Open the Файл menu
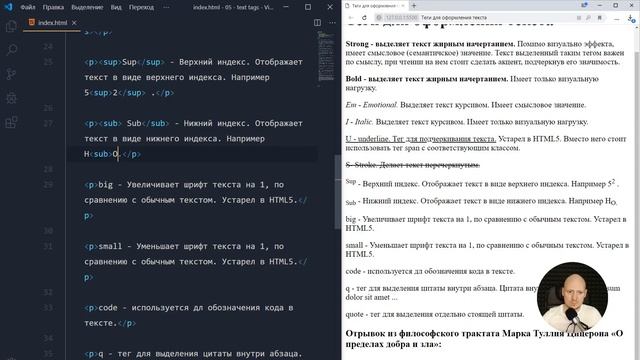 click(28, 7)
